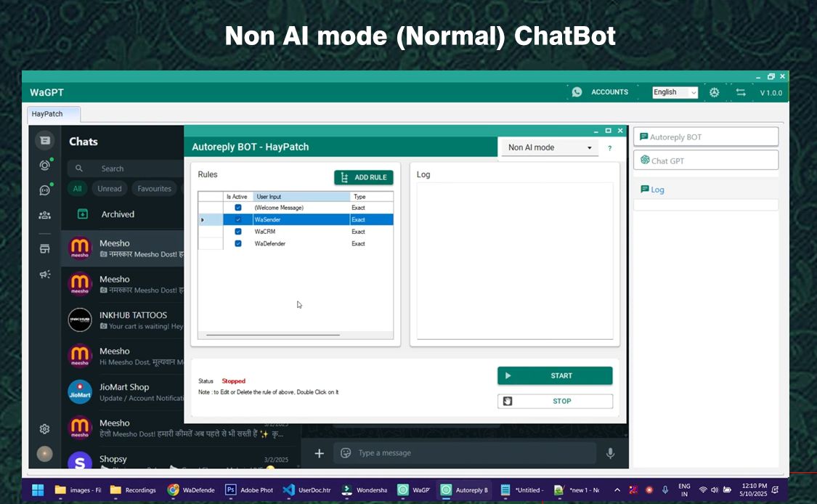Select WaCRM text in Rules table

click(x=264, y=232)
